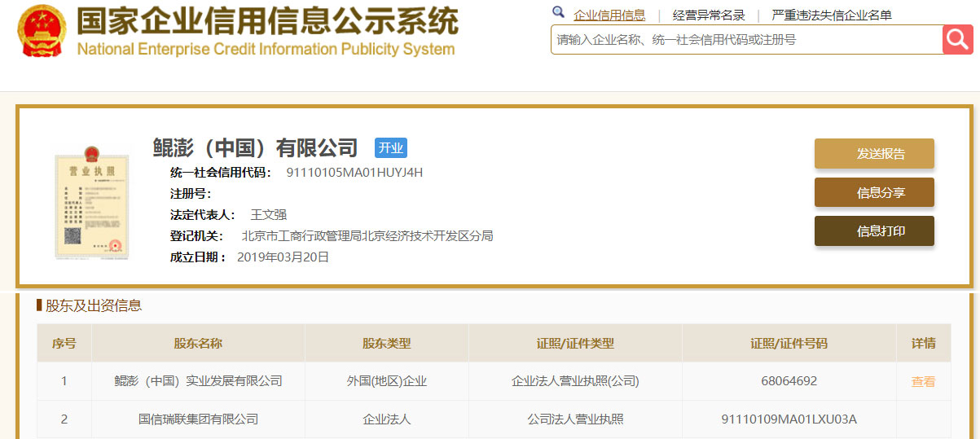980x439 pixels.
Task: Click the credit code 91110105MA01HUYJ4H
Action: pyautogui.click(x=354, y=172)
